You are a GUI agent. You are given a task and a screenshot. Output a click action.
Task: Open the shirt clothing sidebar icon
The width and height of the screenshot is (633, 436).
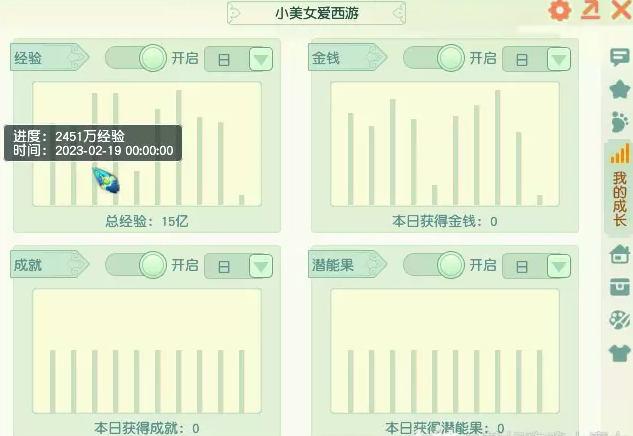(620, 352)
